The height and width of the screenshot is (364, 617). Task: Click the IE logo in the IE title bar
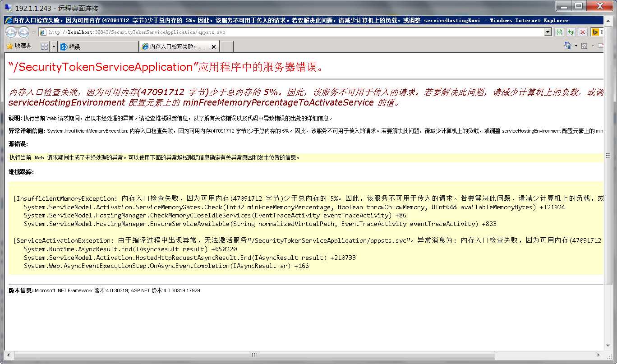[x=9, y=20]
